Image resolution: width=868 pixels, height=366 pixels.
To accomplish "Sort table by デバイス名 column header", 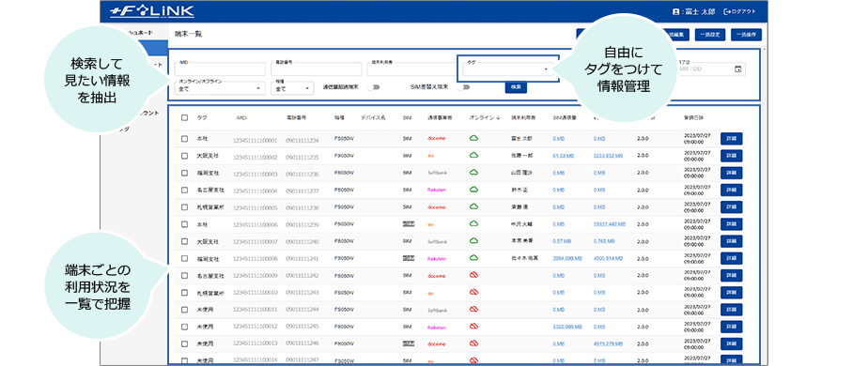I will (x=373, y=117).
